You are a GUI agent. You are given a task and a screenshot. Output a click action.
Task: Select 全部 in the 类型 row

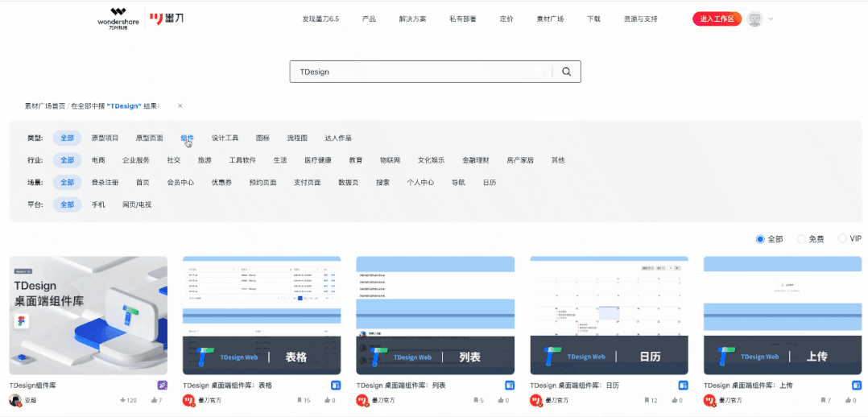(67, 138)
